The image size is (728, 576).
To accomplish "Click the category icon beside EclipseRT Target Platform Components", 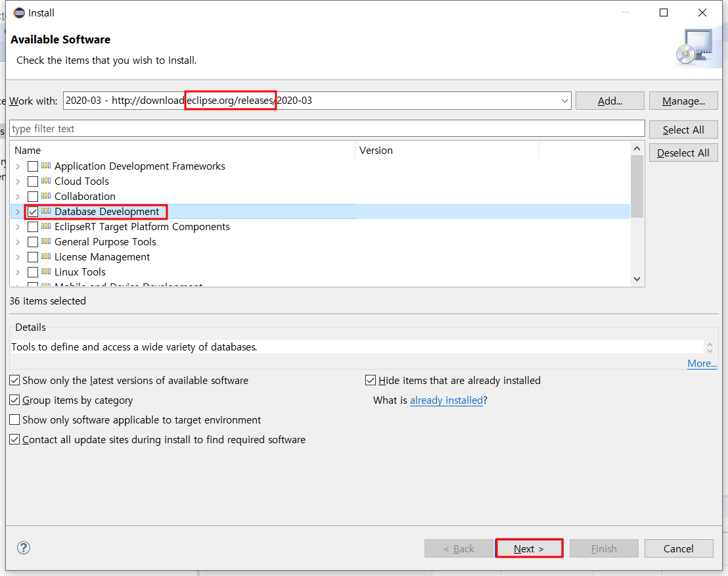I will [46, 227].
